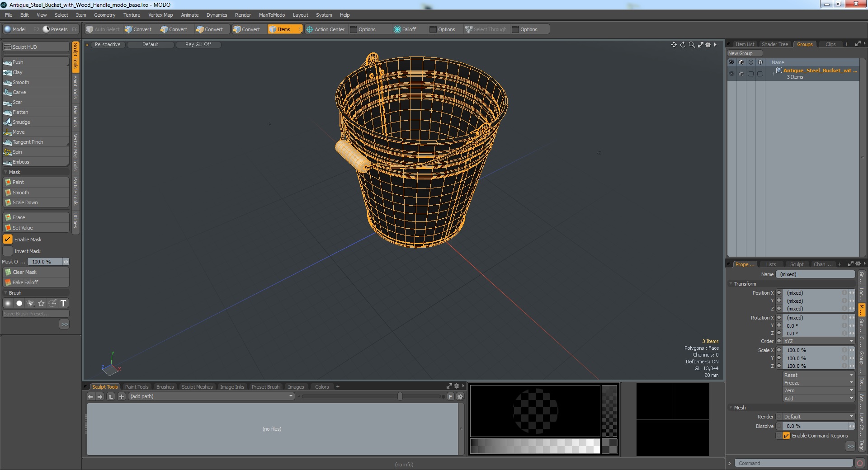This screenshot has height=470, width=868.
Task: Select the Smooth sculpt tool
Action: 36,82
